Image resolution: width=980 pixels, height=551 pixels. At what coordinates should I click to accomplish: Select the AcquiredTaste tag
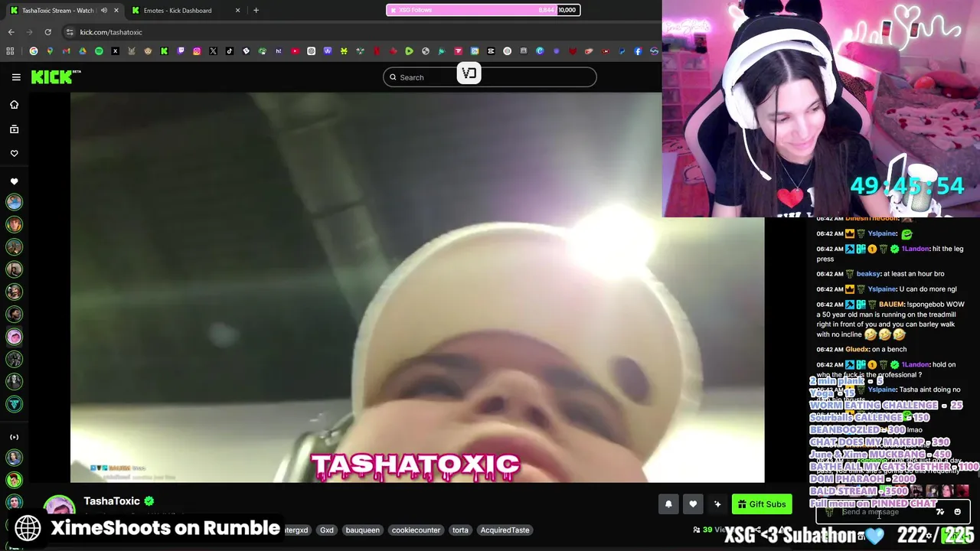(x=505, y=530)
